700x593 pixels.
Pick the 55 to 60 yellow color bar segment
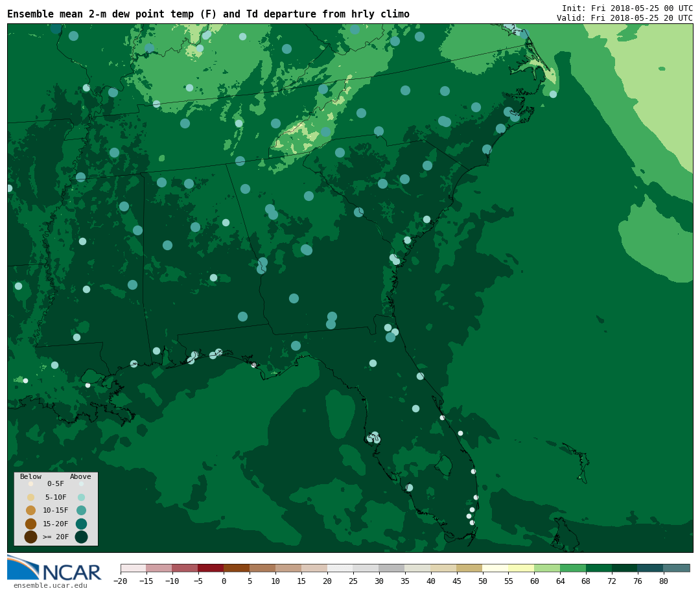point(522,568)
